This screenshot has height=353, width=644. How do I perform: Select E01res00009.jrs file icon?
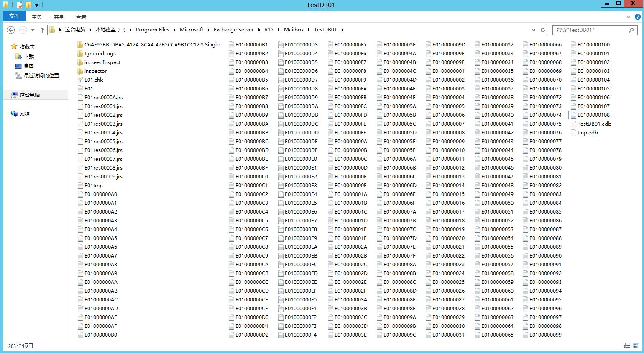[80, 177]
